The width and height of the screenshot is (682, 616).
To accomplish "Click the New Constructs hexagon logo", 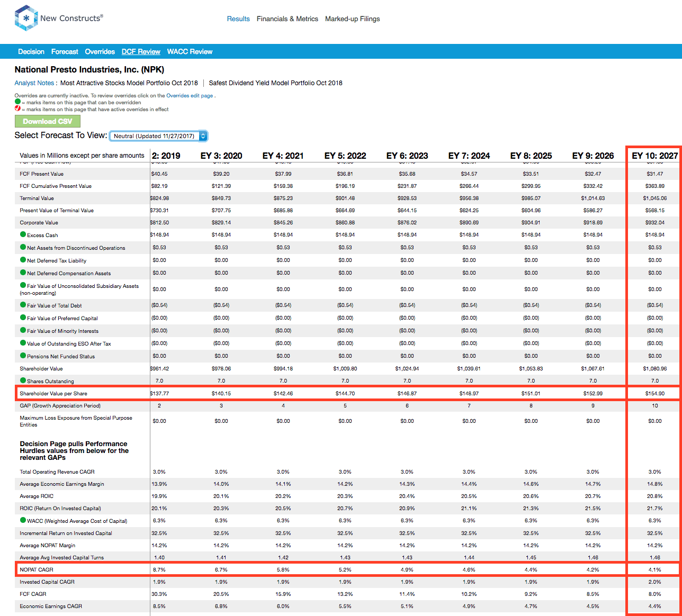I will (25, 18).
